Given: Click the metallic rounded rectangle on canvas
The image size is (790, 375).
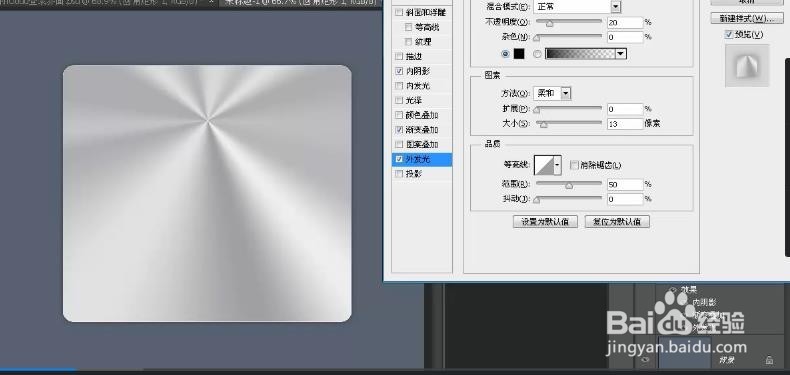Looking at the screenshot, I should tap(207, 193).
